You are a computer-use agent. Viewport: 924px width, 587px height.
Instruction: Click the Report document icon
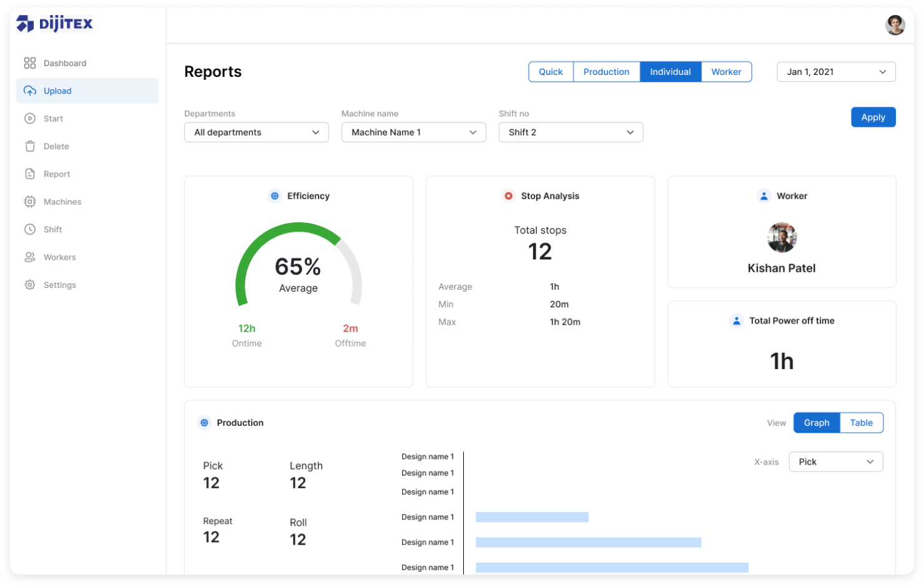pyautogui.click(x=30, y=174)
